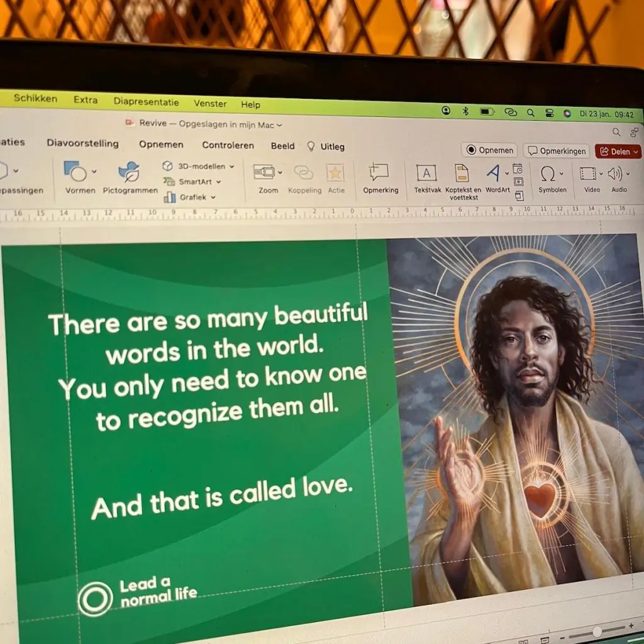Click the Video insert icon

588,174
